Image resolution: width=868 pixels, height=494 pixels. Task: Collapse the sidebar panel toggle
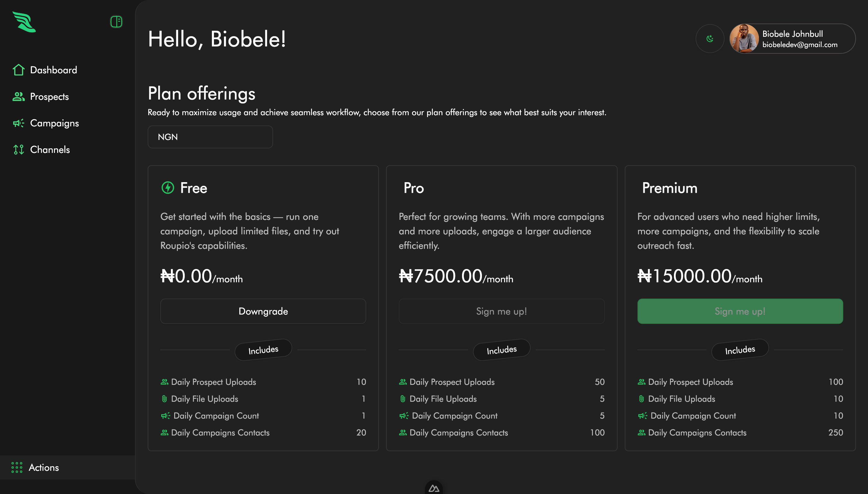coord(116,22)
